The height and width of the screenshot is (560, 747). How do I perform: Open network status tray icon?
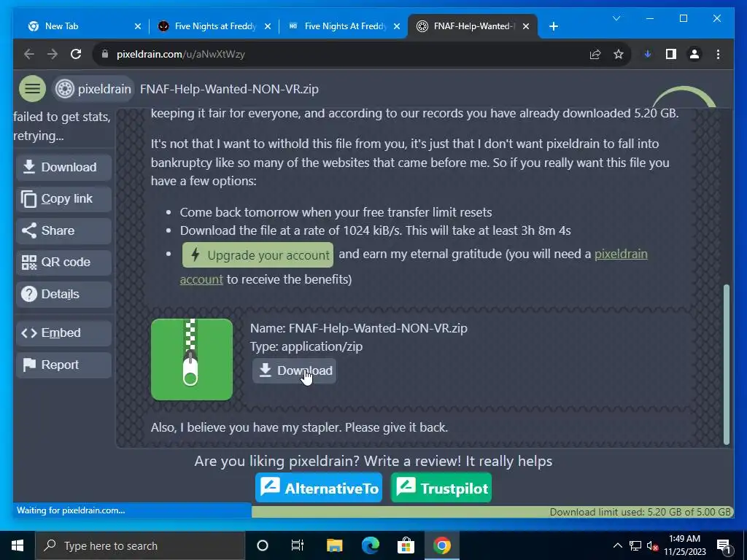[x=635, y=545]
